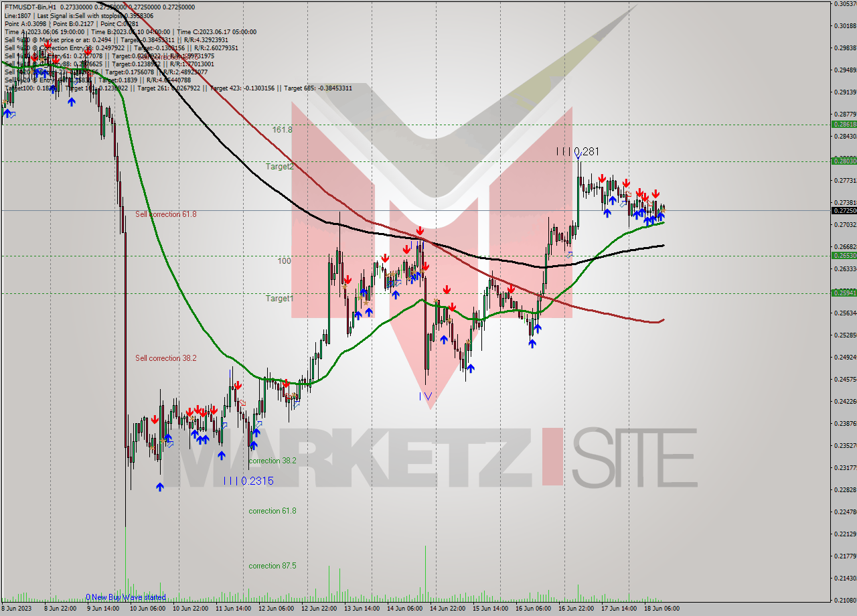
Task: Click the 0.25285 price axis value
Action: 845,335
